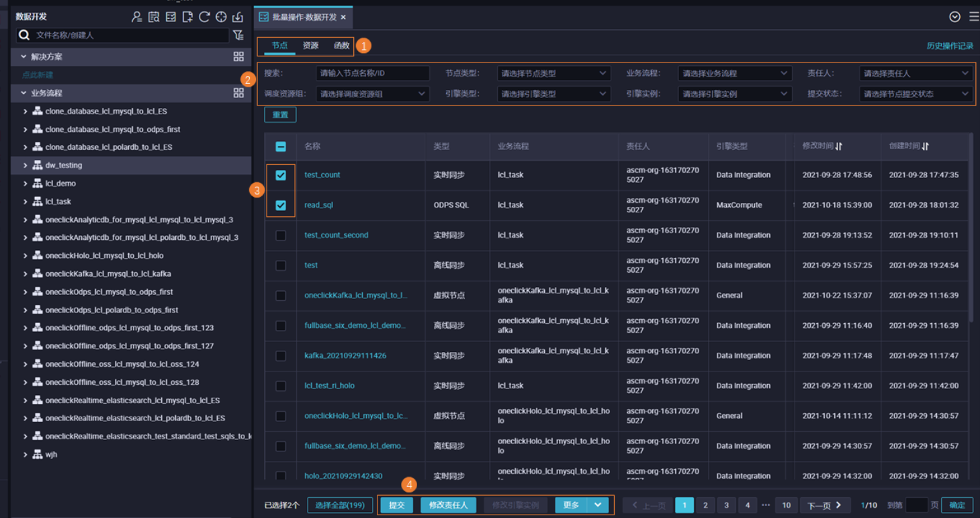The image size is (980, 518).
Task: Open the 引擎类型 dropdown
Action: 553,94
